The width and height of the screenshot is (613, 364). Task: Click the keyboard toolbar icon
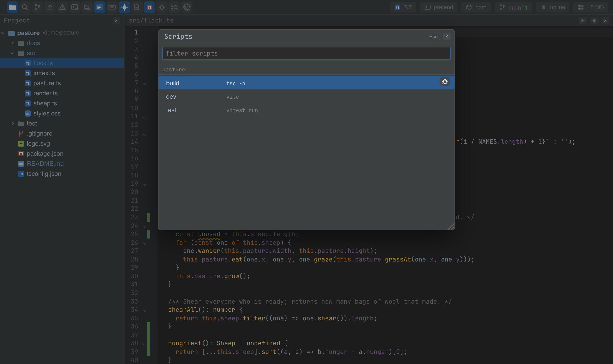pyautogui.click(x=112, y=7)
